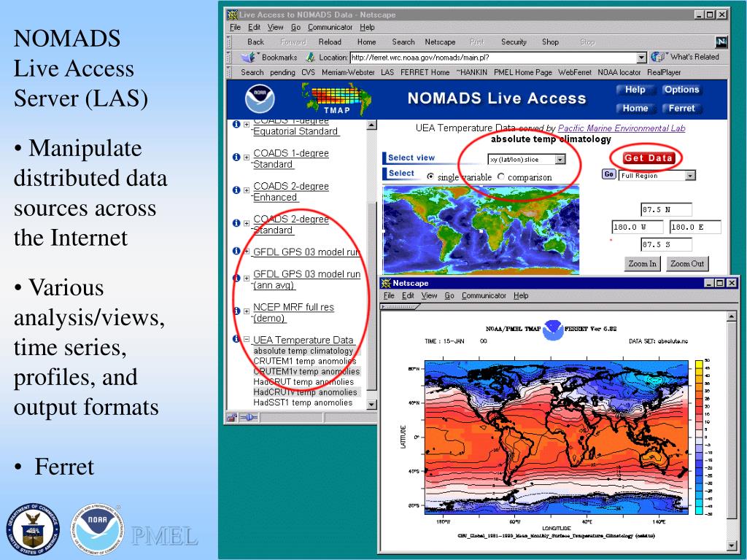Click the 87.5 N latitude field

point(666,209)
